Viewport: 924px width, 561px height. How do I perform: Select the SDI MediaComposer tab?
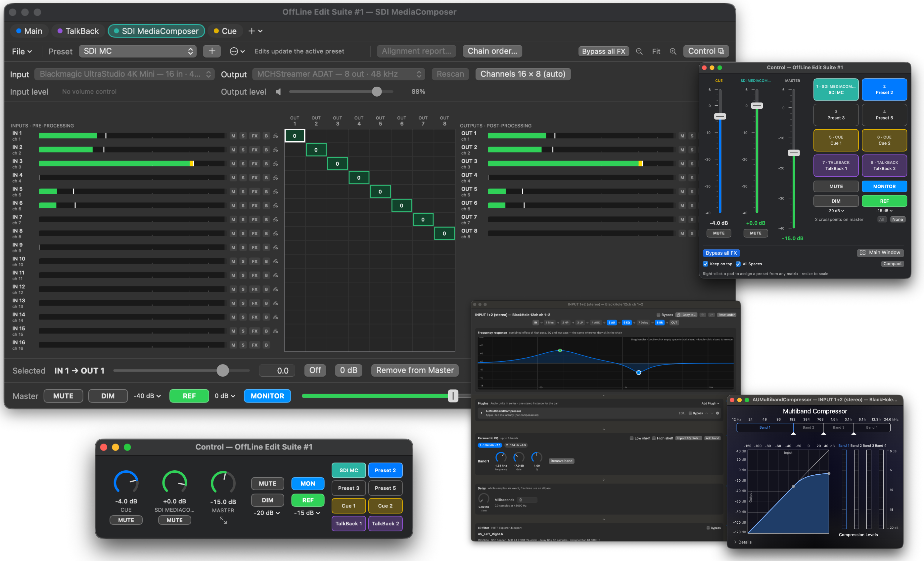(x=157, y=31)
